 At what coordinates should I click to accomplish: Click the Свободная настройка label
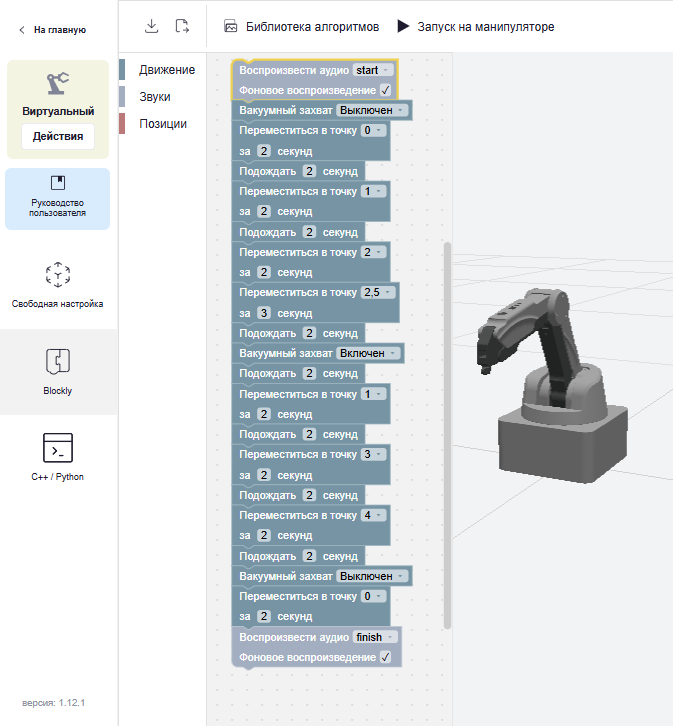57,304
